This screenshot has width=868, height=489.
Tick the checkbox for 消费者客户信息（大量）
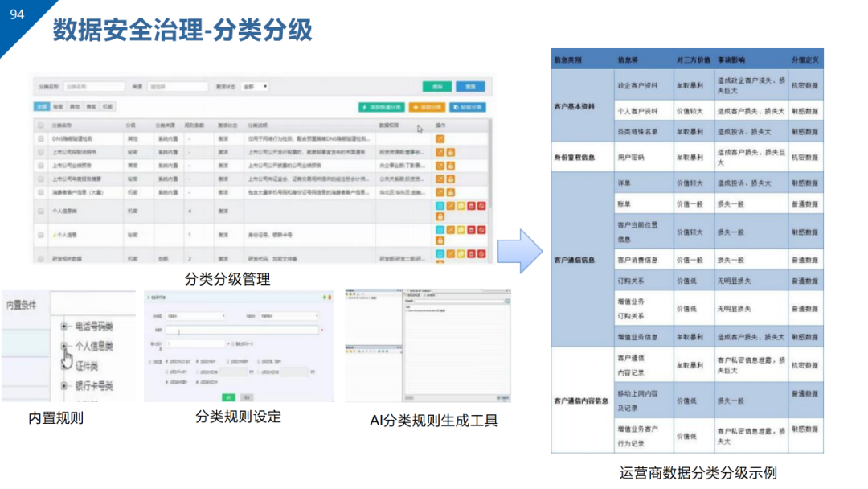[41, 192]
